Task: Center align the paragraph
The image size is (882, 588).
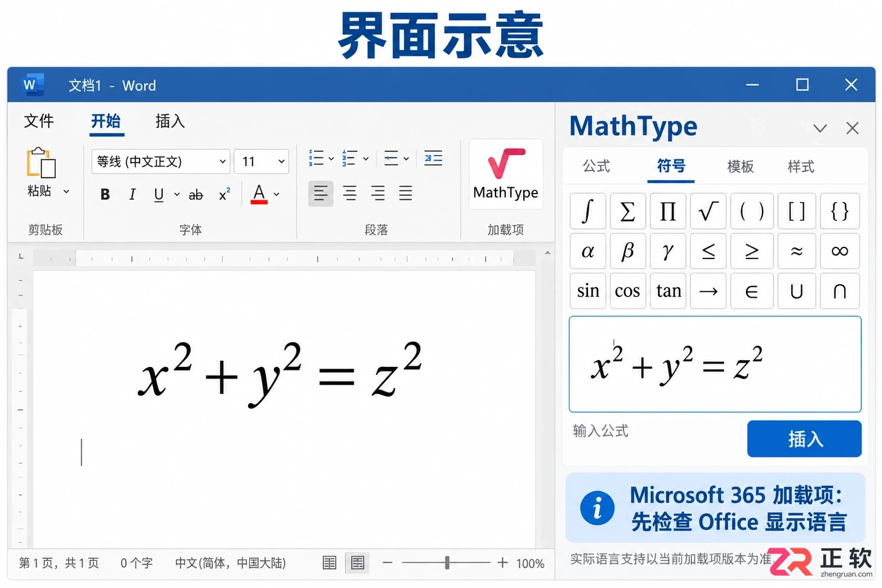Action: click(350, 194)
